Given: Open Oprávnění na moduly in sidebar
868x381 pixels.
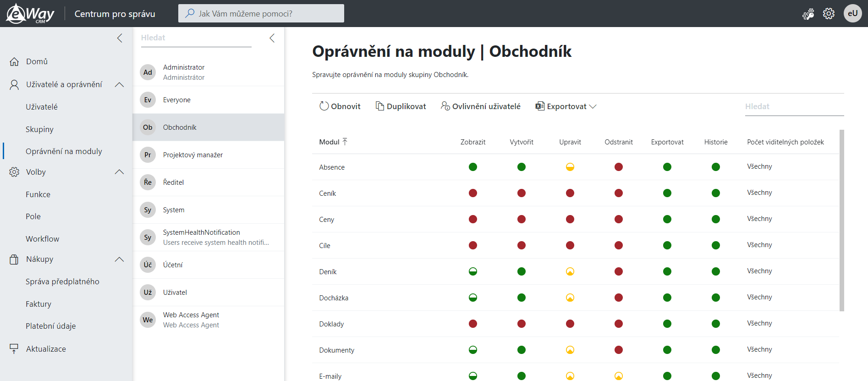Looking at the screenshot, I should 64,151.
